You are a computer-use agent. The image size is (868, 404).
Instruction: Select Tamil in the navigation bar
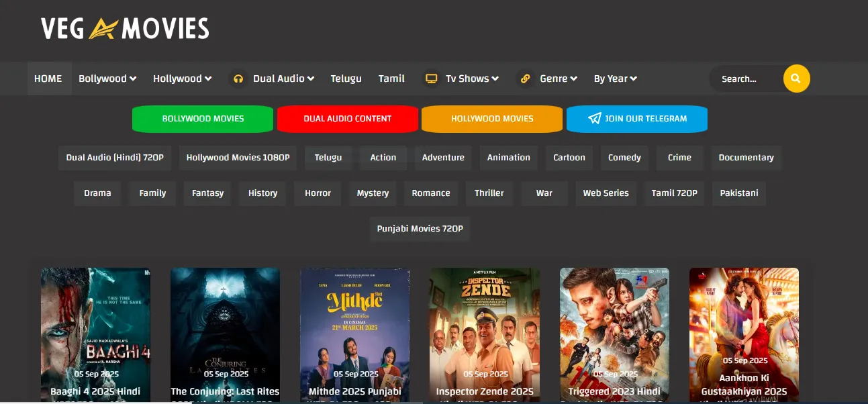point(391,79)
